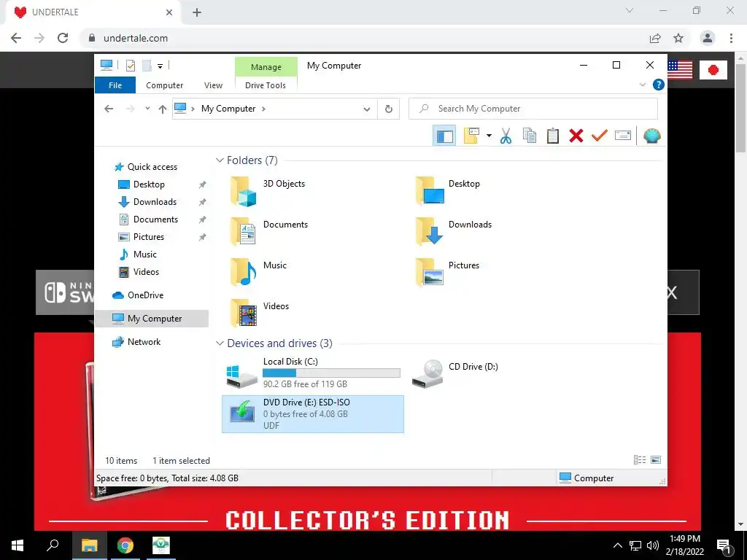Image resolution: width=747 pixels, height=560 pixels.
Task: Click the red X Delete icon
Action: click(x=576, y=136)
